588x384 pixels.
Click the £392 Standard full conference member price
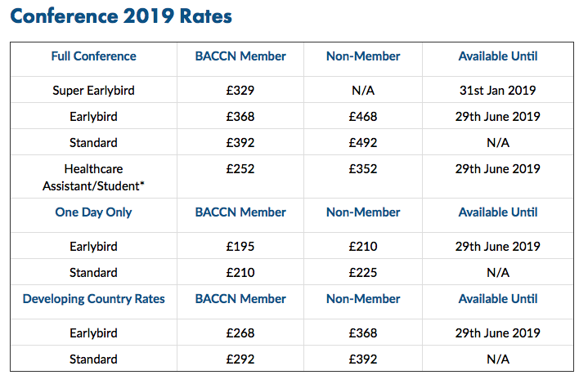[240, 142]
